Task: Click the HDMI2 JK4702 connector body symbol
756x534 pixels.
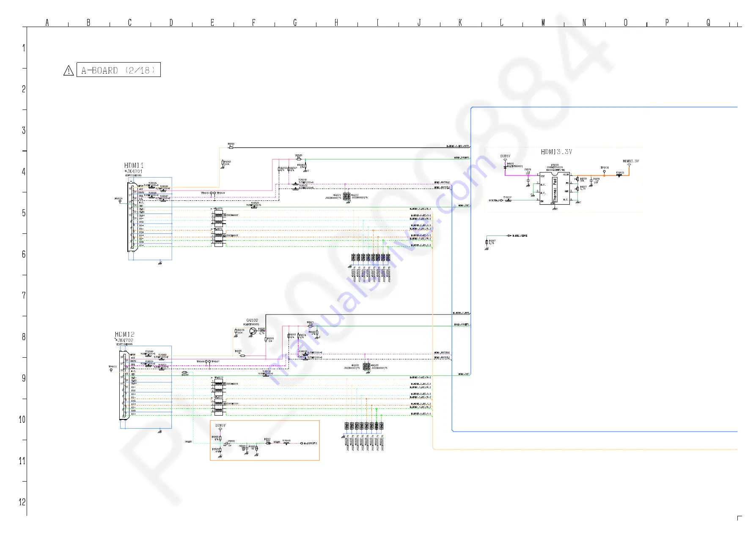Action: pos(124,386)
